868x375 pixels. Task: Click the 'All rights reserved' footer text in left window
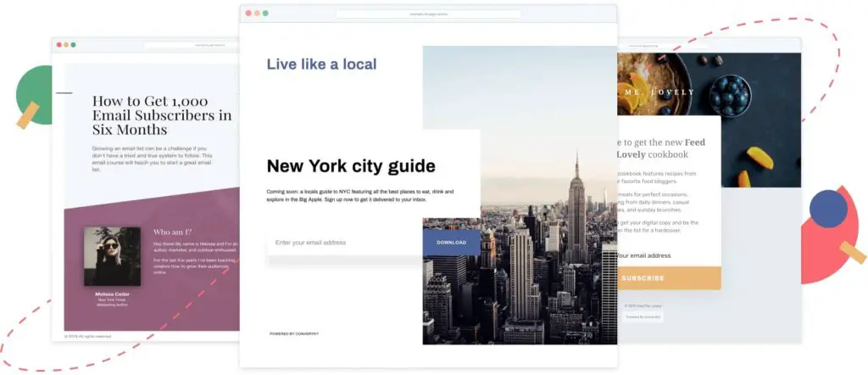point(88,336)
